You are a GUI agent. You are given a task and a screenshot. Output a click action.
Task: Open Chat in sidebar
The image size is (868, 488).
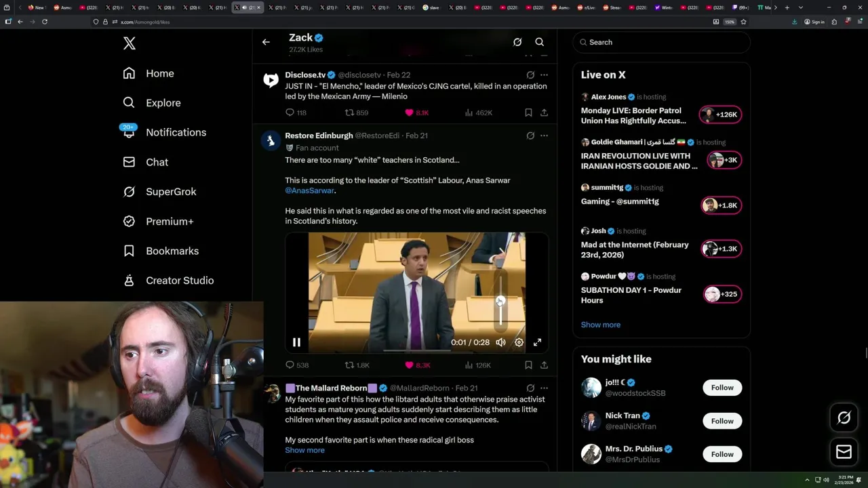coord(146,162)
